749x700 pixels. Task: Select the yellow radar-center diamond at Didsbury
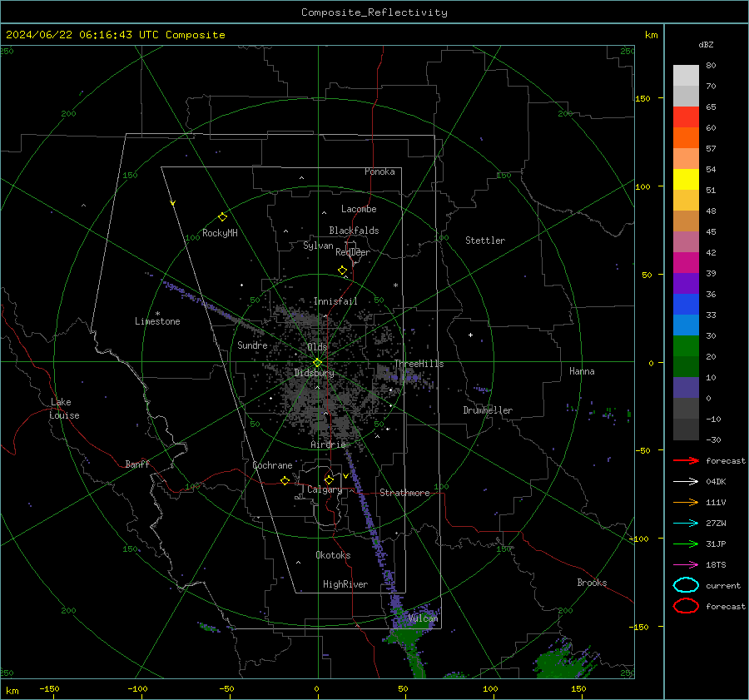pyautogui.click(x=317, y=363)
